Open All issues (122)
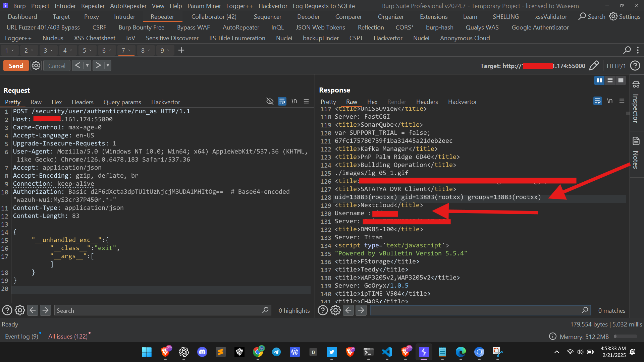 [x=68, y=336]
